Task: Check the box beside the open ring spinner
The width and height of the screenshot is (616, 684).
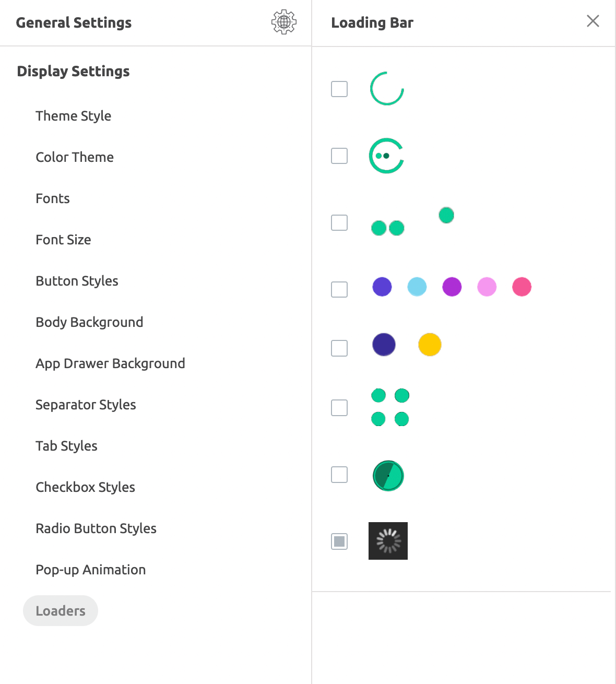Action: [x=339, y=89]
